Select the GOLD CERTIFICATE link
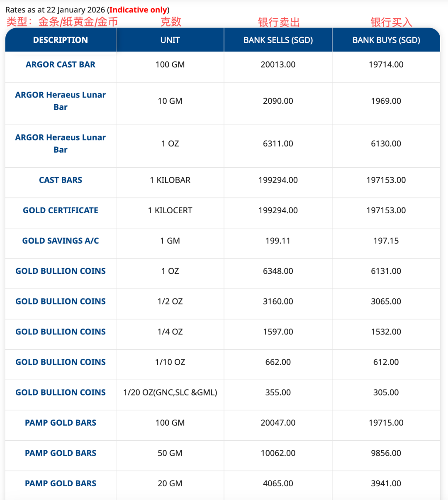448x500 pixels. [61, 210]
